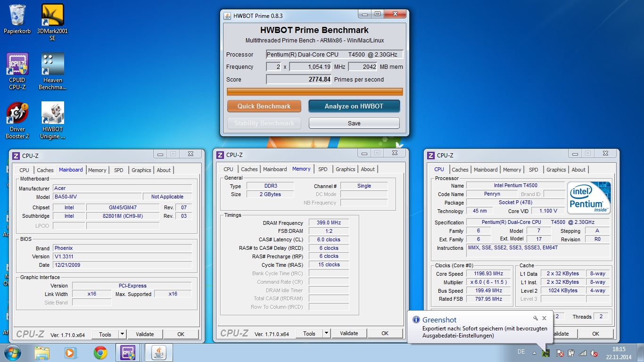
Task: Click the Z icon of the CPU-Z Mainboard window title
Action: (x=16, y=156)
